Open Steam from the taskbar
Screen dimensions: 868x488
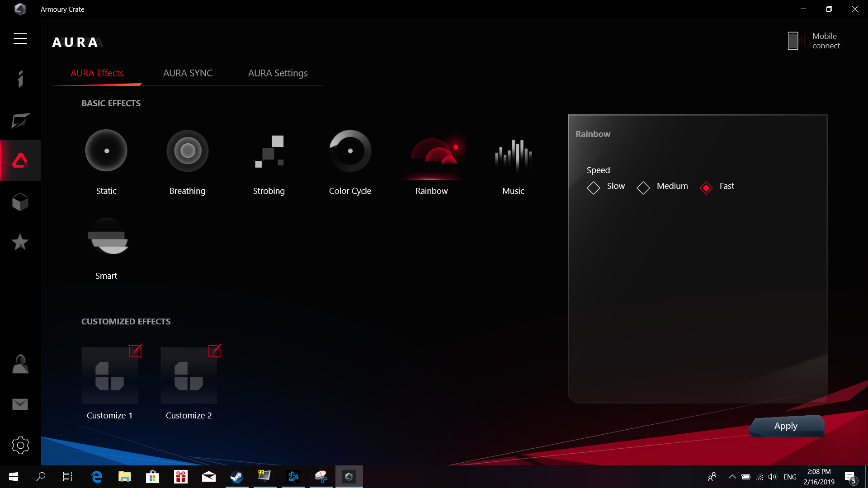pyautogui.click(x=237, y=477)
